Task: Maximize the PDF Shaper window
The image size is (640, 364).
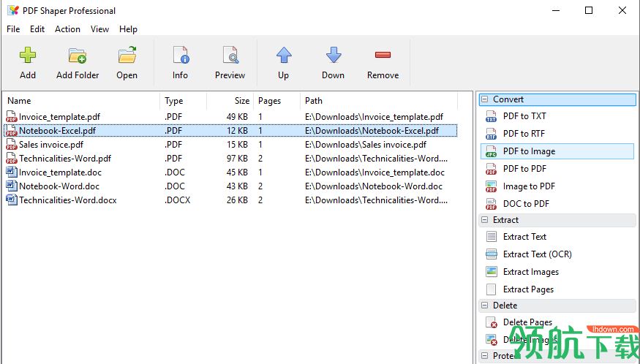Action: 589,11
